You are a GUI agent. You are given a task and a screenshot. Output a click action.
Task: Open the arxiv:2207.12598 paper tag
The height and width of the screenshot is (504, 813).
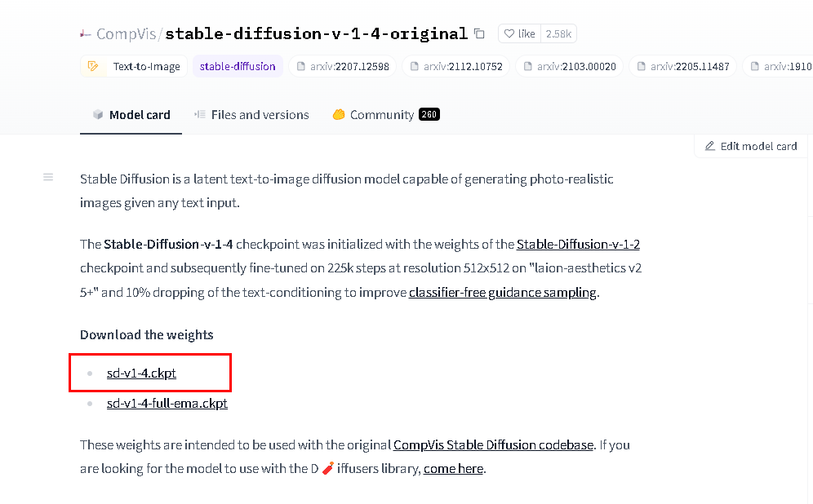[x=343, y=66]
